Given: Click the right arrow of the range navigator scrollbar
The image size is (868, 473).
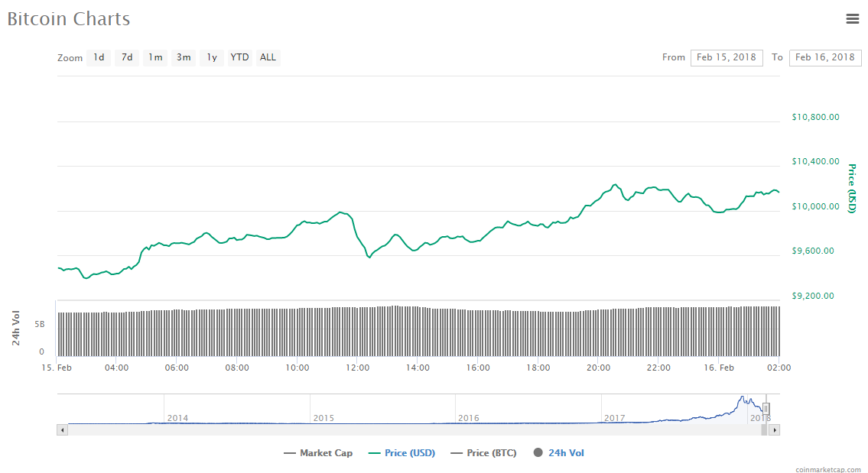Looking at the screenshot, I should pyautogui.click(x=774, y=429).
